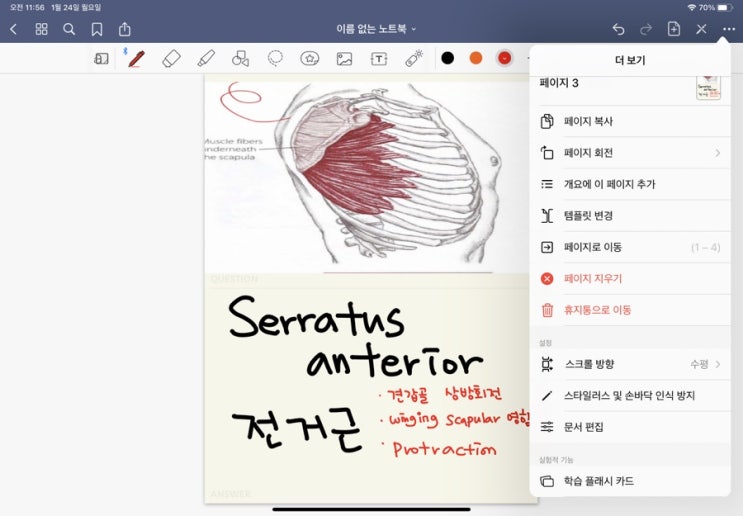This screenshot has width=743, height=516.
Task: Expand the 수평 scroll direction chevron
Action: (x=718, y=364)
